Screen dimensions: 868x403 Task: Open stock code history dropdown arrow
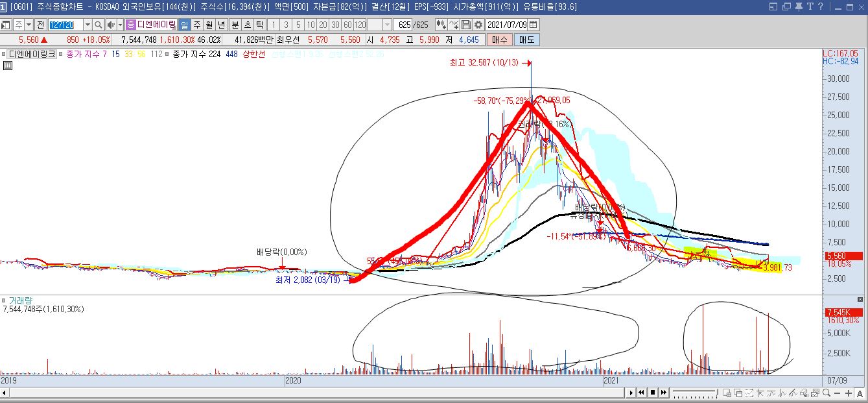click(88, 25)
